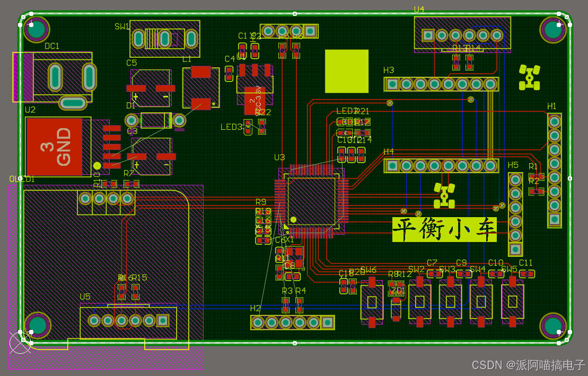588x376 pixels.
Task: Click the 平衡小车 silkscreen text
Action: point(444,229)
